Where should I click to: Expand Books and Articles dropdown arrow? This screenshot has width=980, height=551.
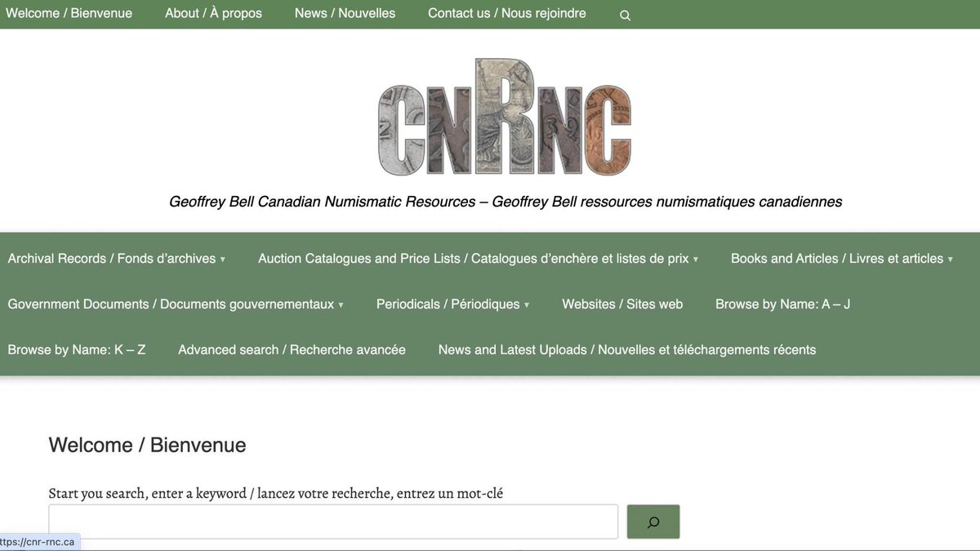[x=950, y=260]
